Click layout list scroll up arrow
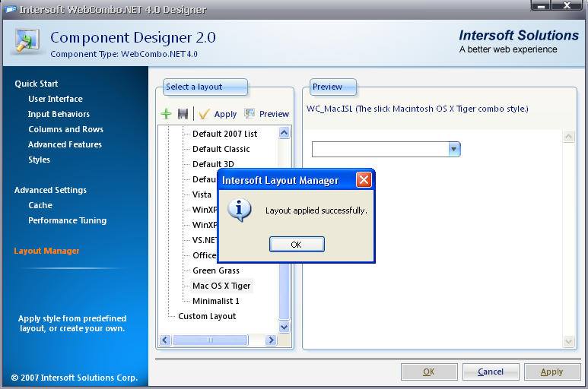Screen dimensions: 588x389 click(284, 132)
